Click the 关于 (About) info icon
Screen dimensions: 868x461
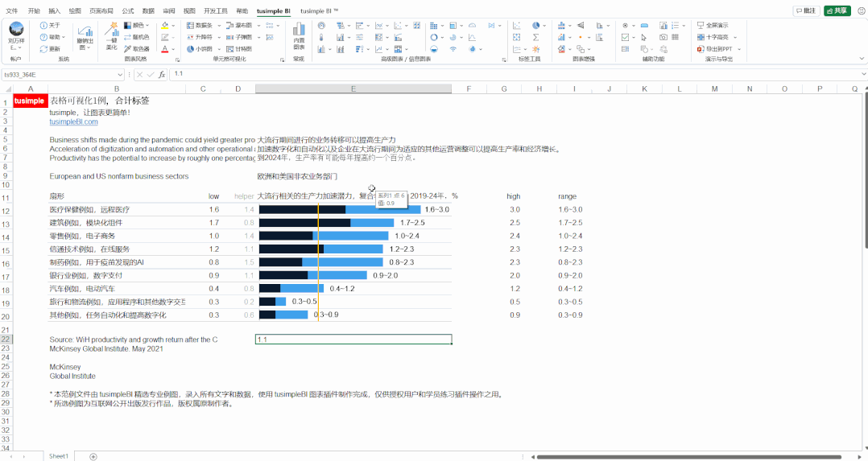pos(43,26)
